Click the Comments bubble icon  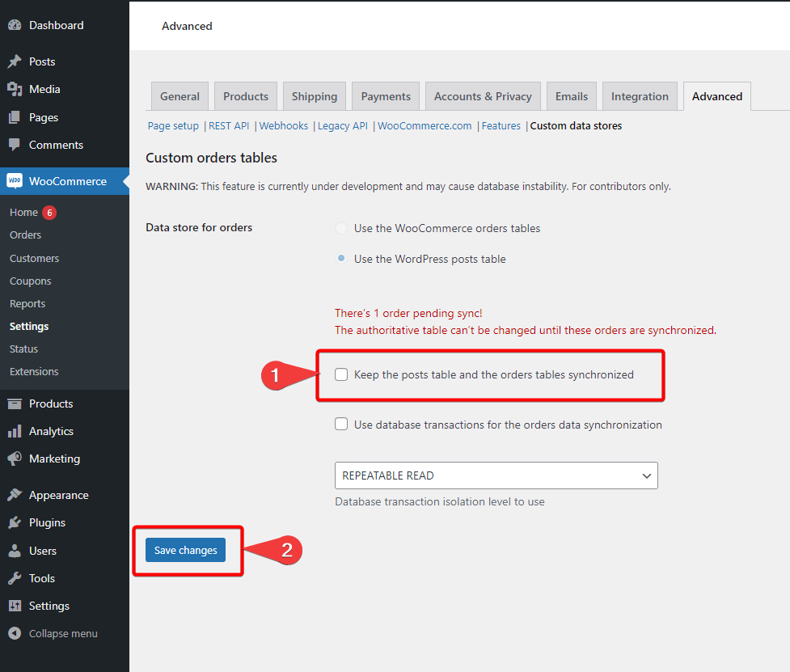tap(15, 145)
